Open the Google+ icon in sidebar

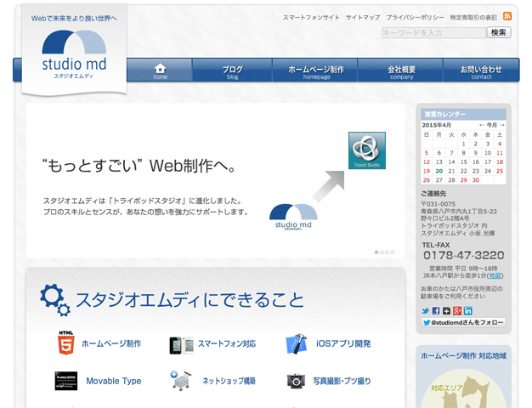(x=457, y=310)
